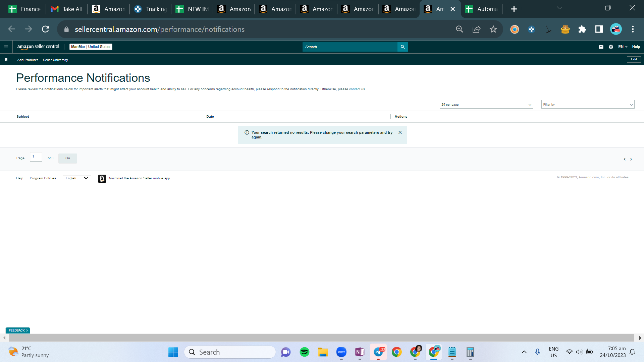
Task: Open Seller University link
Action: [x=55, y=60]
